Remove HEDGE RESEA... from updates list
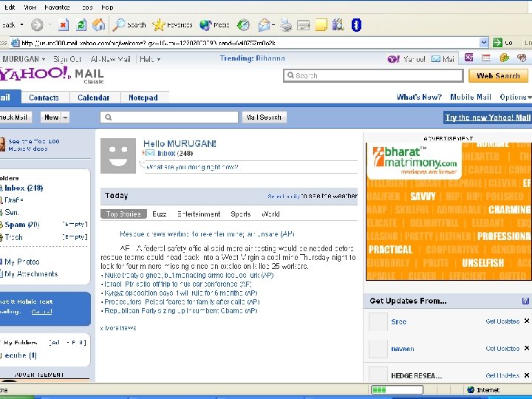This screenshot has width=532, height=399. tap(527, 375)
